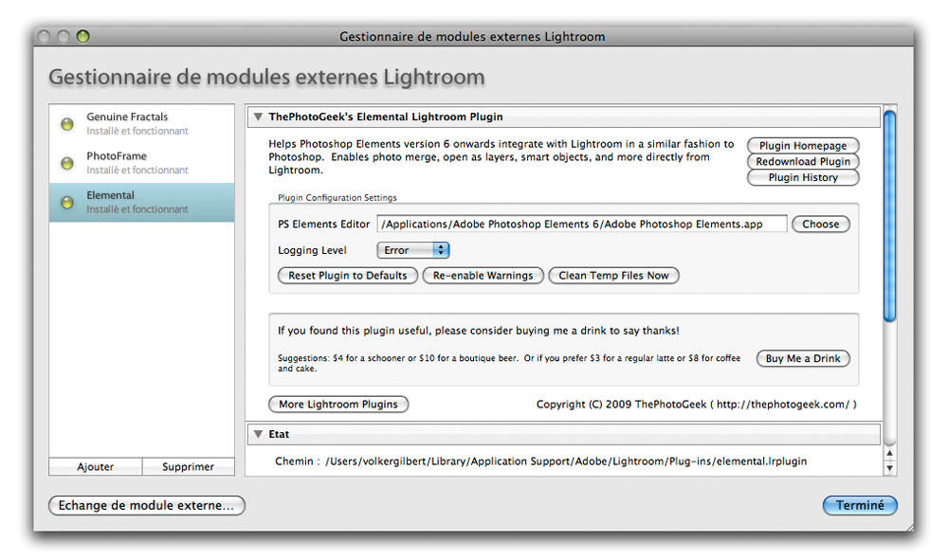Select the Elemental plugin entry
Image resolution: width=948 pixels, height=560 pixels.
click(x=141, y=203)
